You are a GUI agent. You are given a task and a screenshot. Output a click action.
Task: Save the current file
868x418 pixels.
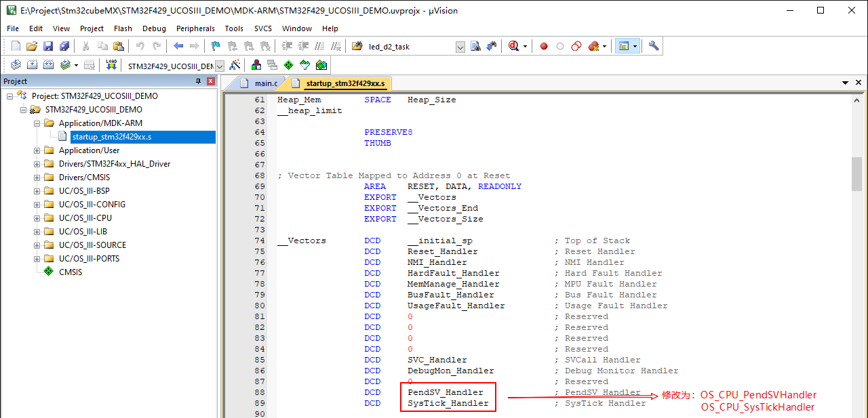47,46
